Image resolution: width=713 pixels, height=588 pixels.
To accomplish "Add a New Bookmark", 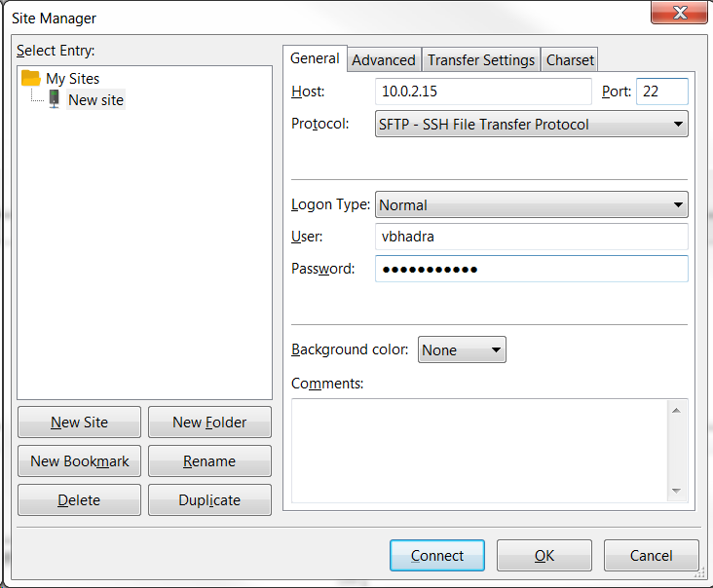I will [79, 461].
